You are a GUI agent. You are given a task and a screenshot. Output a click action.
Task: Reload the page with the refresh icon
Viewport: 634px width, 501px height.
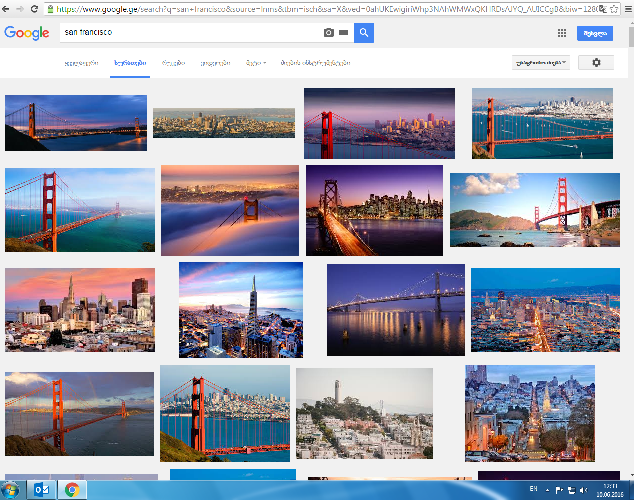34,8
